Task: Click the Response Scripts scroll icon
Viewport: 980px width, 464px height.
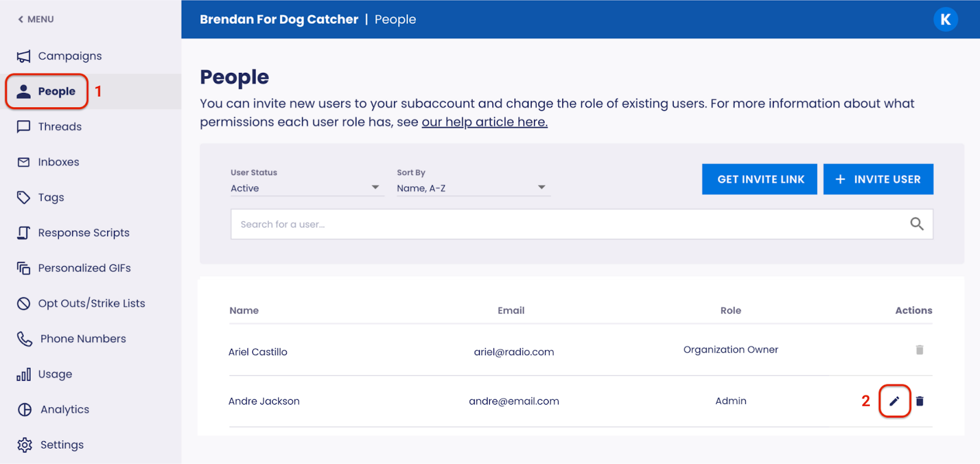Action: pos(23,233)
